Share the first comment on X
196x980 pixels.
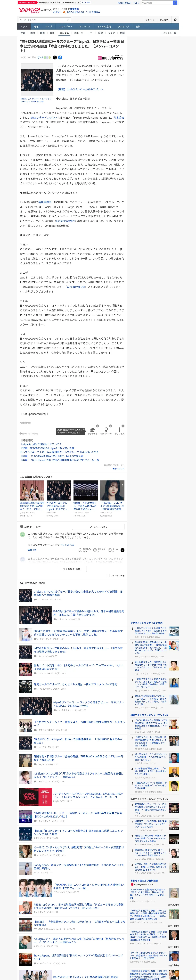pos(122,550)
